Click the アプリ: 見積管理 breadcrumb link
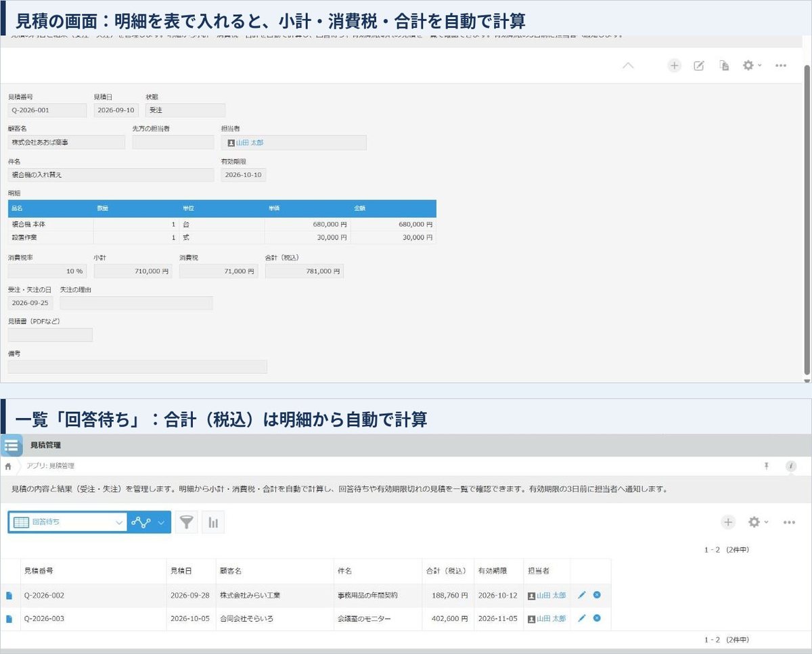Viewport: 812px width, 654px height. (x=51, y=466)
